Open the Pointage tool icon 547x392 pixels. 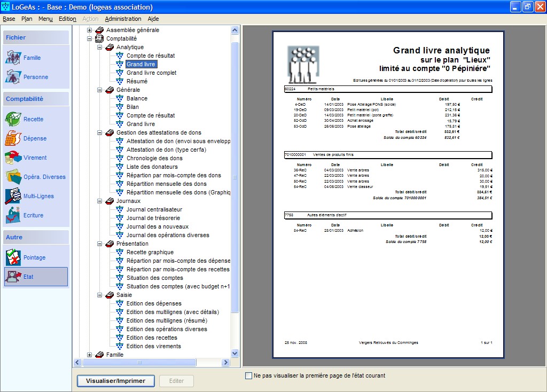pos(13,257)
